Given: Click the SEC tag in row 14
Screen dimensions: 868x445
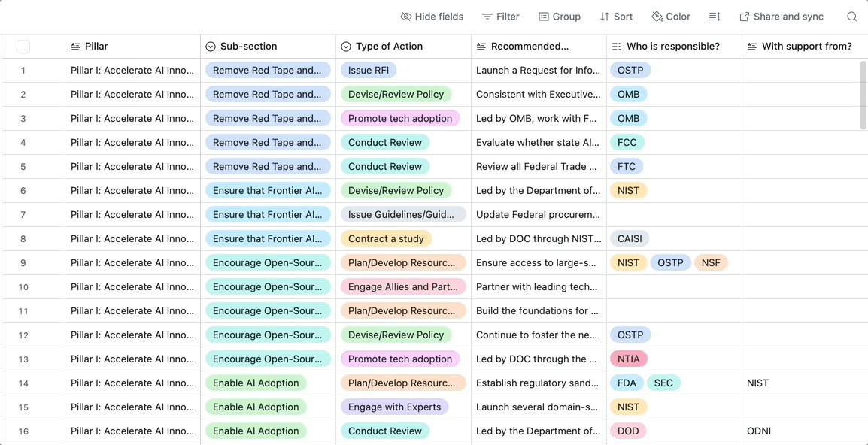Looking at the screenshot, I should click(663, 383).
